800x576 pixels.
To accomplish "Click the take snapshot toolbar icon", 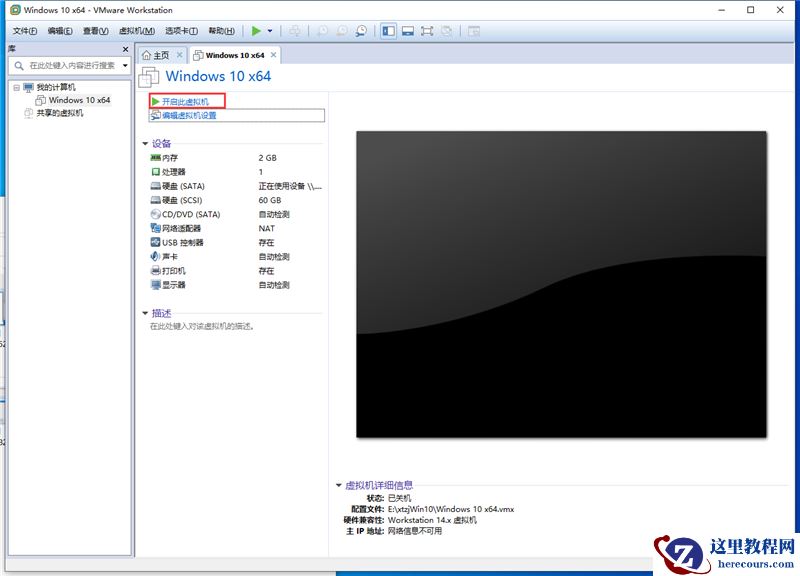I will pos(322,30).
